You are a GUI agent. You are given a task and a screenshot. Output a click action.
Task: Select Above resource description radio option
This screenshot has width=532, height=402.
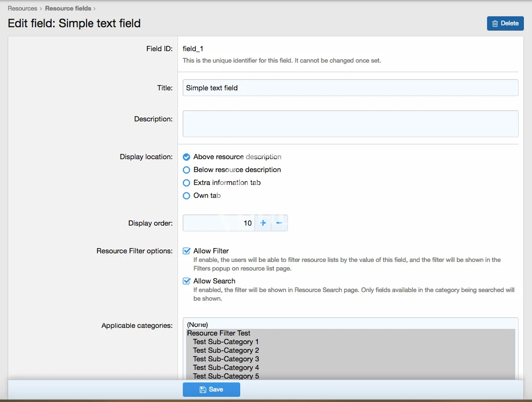[187, 157]
